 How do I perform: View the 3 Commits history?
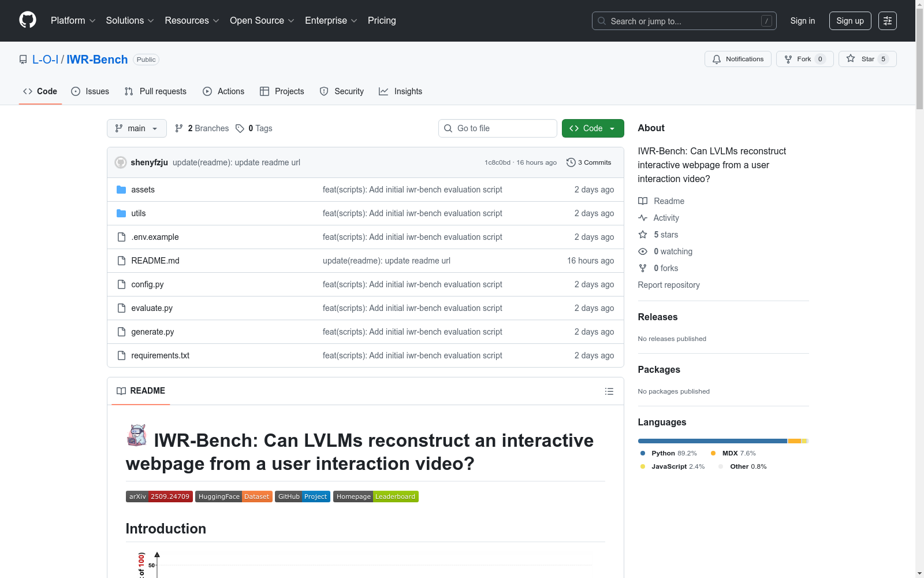coord(589,162)
